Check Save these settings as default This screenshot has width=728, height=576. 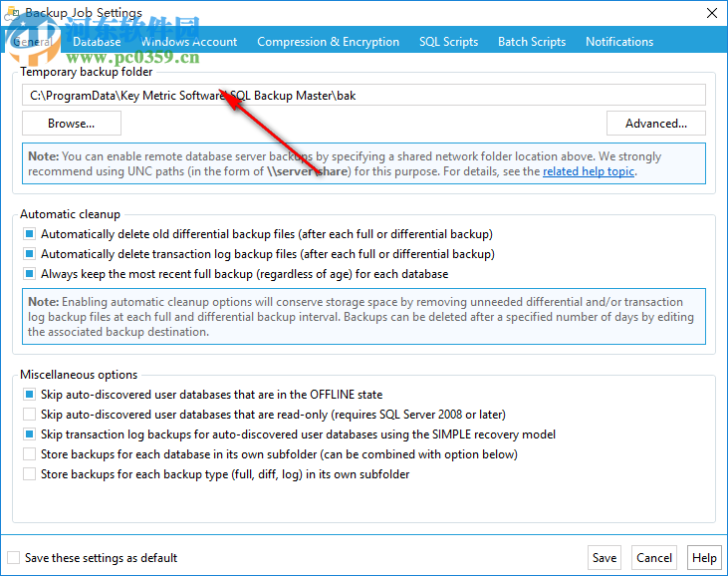(14, 558)
